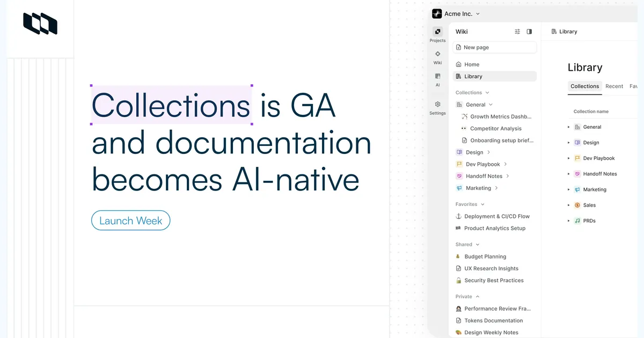This screenshot has height=338, width=644.
Task: Expand the Marketing chevron in the sidebar
Action: pyautogui.click(x=496, y=188)
